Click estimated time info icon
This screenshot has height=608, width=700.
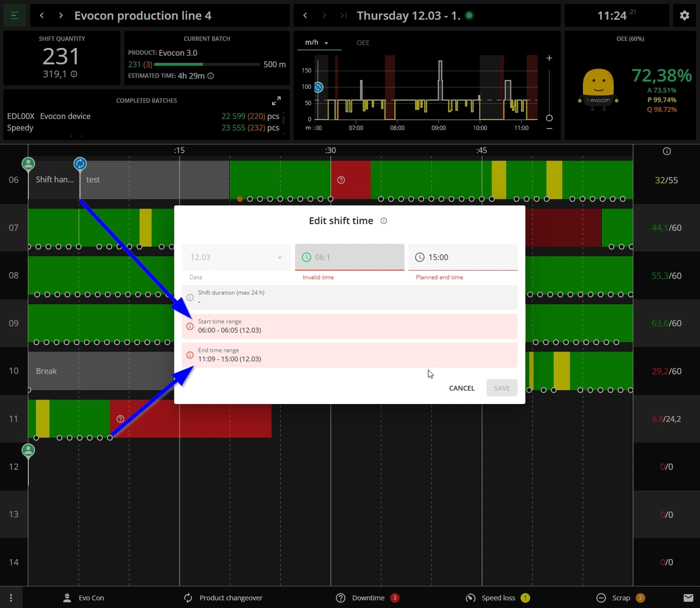coord(210,76)
